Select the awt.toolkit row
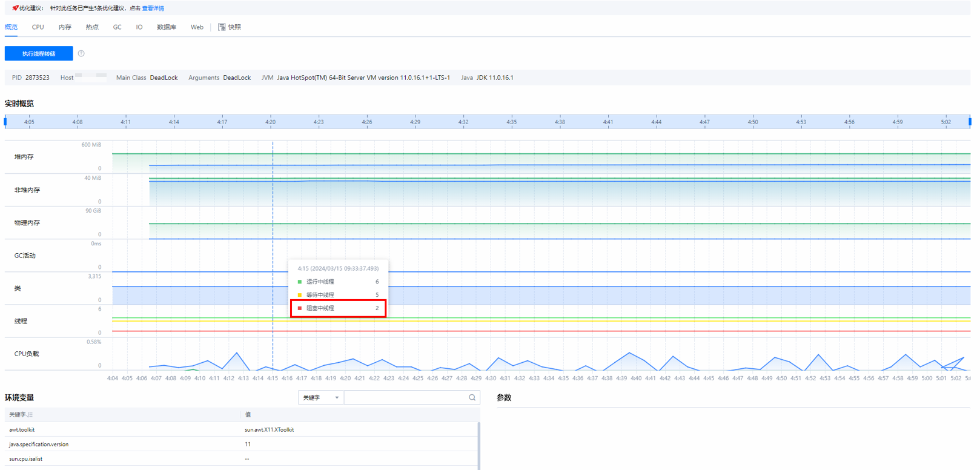 tap(242, 429)
